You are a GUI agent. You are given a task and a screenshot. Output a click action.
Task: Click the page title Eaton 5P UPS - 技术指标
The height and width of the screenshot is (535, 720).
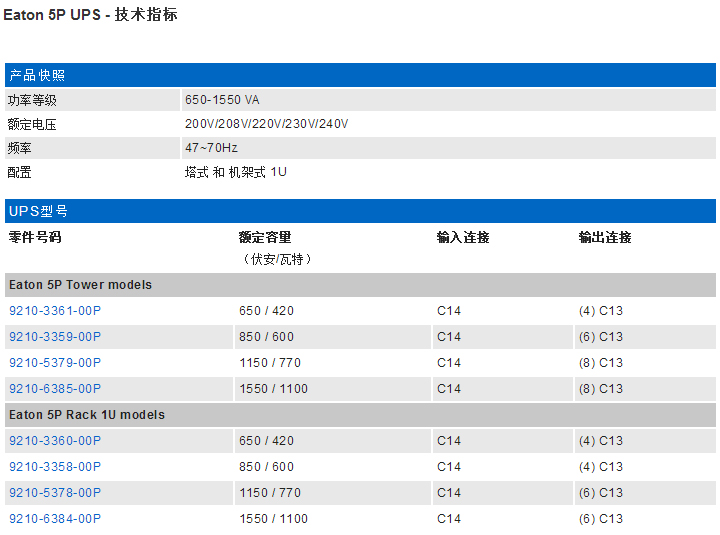click(x=91, y=16)
